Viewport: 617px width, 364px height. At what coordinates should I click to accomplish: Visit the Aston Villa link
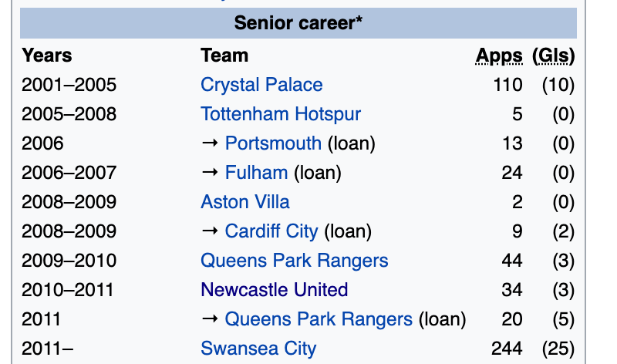245,202
